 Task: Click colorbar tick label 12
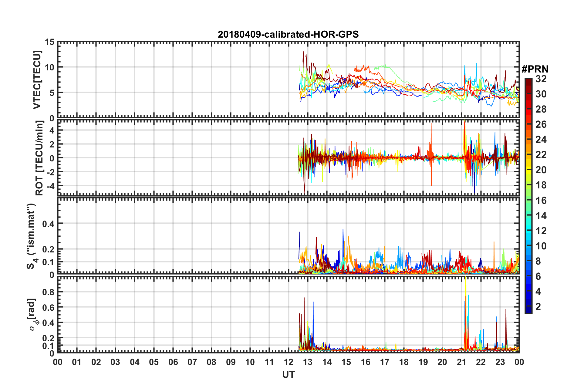[x=541, y=231]
